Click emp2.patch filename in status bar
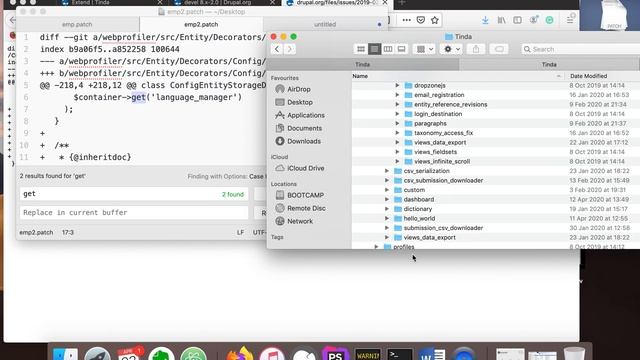The width and height of the screenshot is (640, 360). 36,232
